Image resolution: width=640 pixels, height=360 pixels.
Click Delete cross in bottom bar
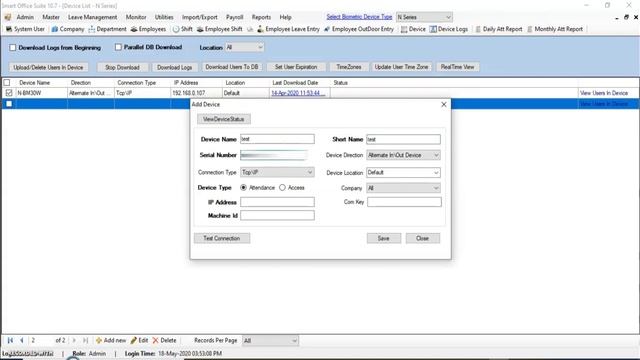pyautogui.click(x=156, y=340)
